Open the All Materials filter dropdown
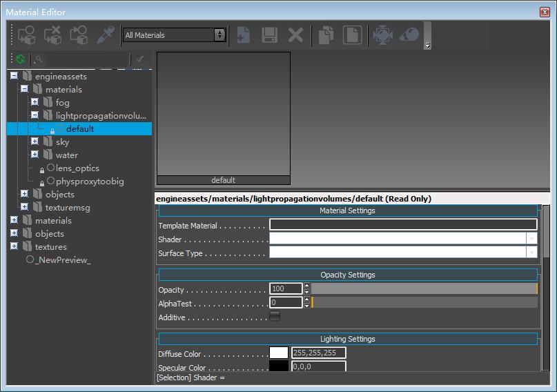The width and height of the screenshot is (557, 392). point(174,35)
